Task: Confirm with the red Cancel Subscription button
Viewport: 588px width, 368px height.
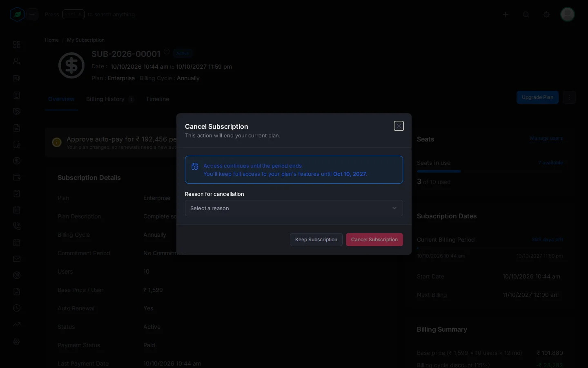Action: point(374,240)
